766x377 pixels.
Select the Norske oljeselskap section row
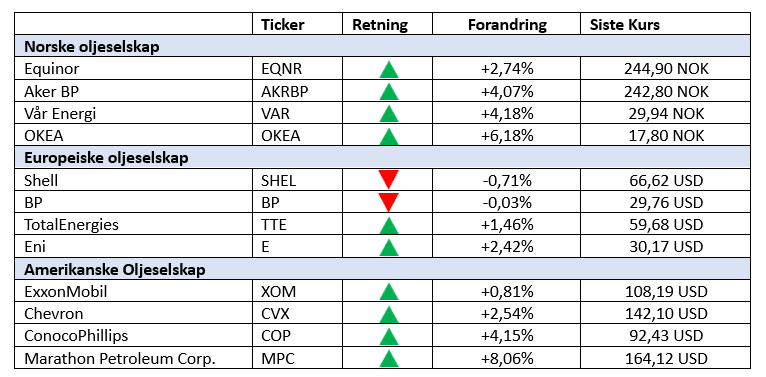[383, 46]
